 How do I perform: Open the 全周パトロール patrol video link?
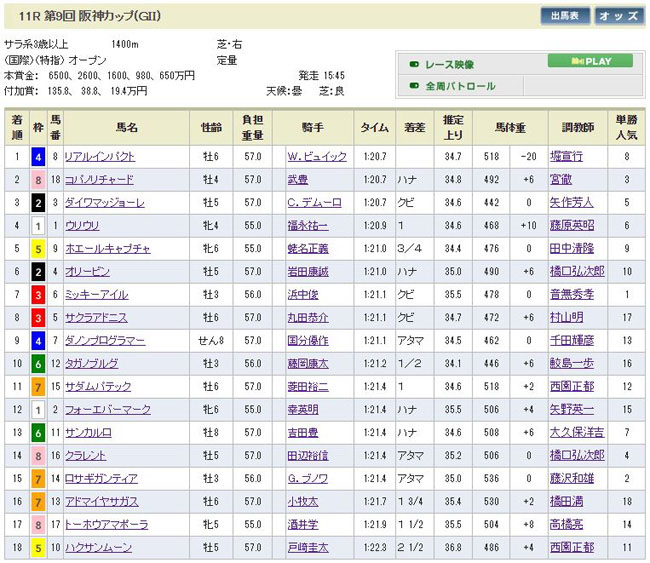tap(460, 87)
